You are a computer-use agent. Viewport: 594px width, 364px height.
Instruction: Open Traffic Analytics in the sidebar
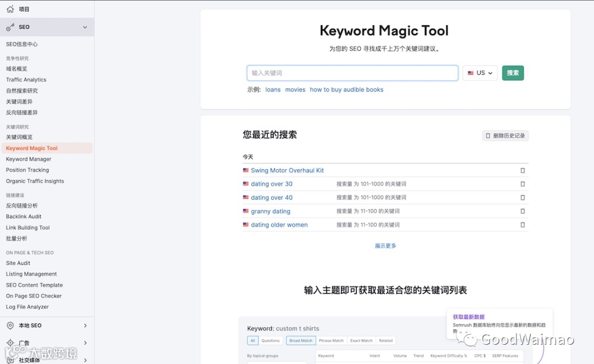pyautogui.click(x=26, y=80)
